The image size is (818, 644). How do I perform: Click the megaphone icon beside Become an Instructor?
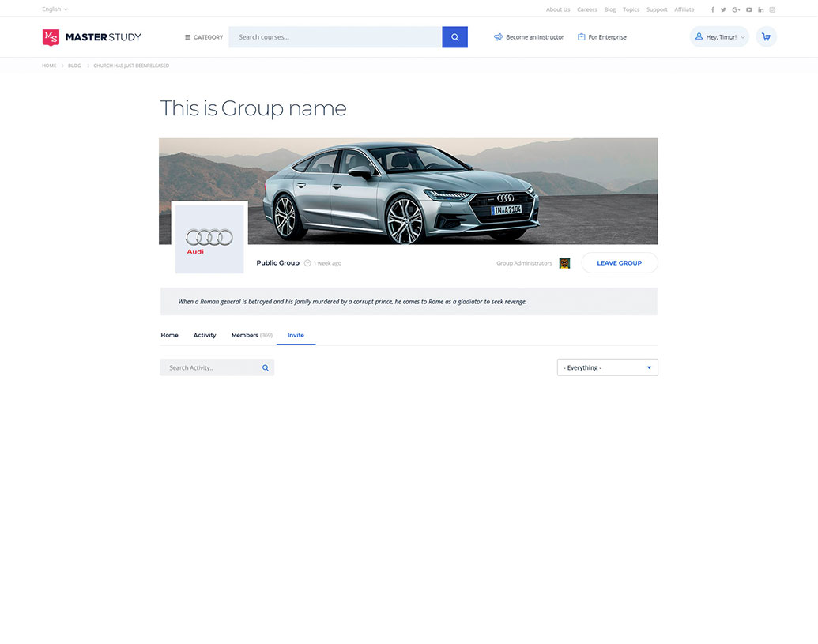click(498, 37)
